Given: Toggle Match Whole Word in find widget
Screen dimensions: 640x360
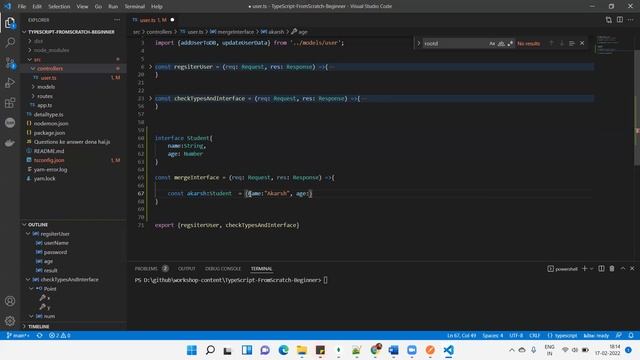Looking at the screenshot, I should click(x=501, y=43).
